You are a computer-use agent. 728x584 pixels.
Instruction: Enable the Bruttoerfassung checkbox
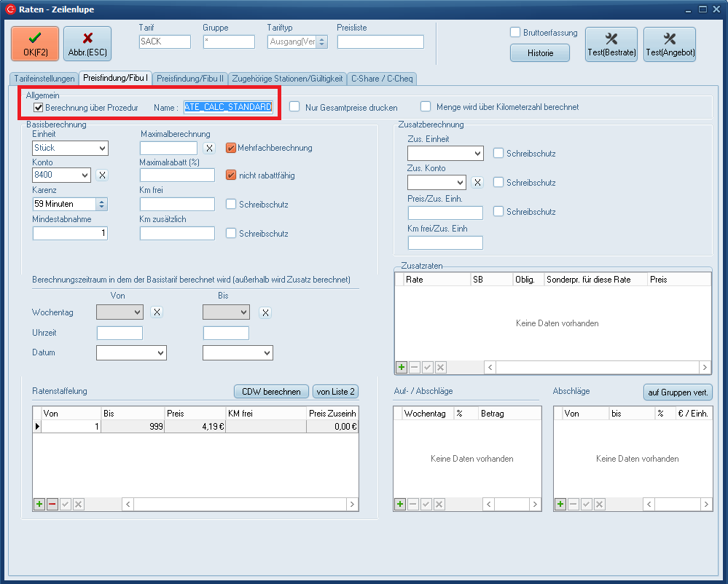[x=515, y=32]
